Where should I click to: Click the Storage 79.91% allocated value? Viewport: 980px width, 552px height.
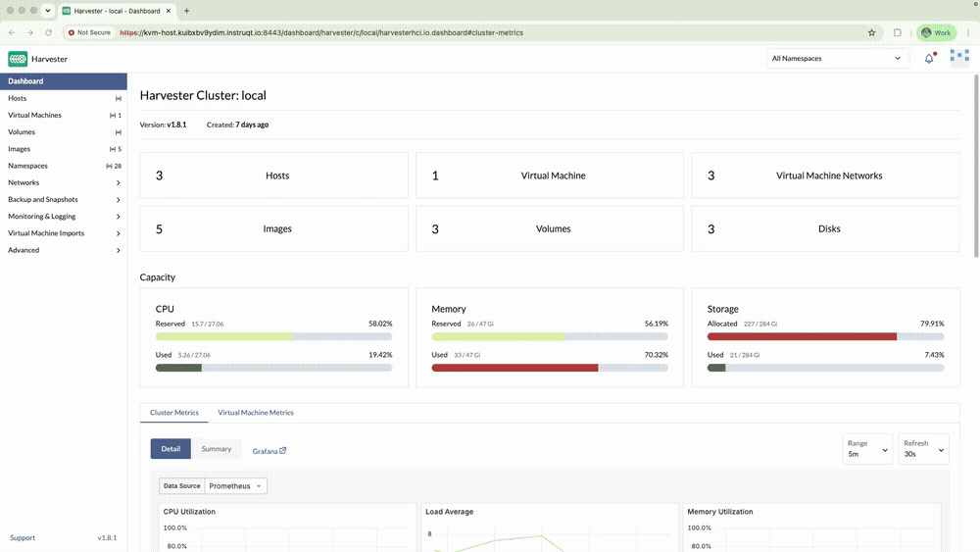(932, 324)
